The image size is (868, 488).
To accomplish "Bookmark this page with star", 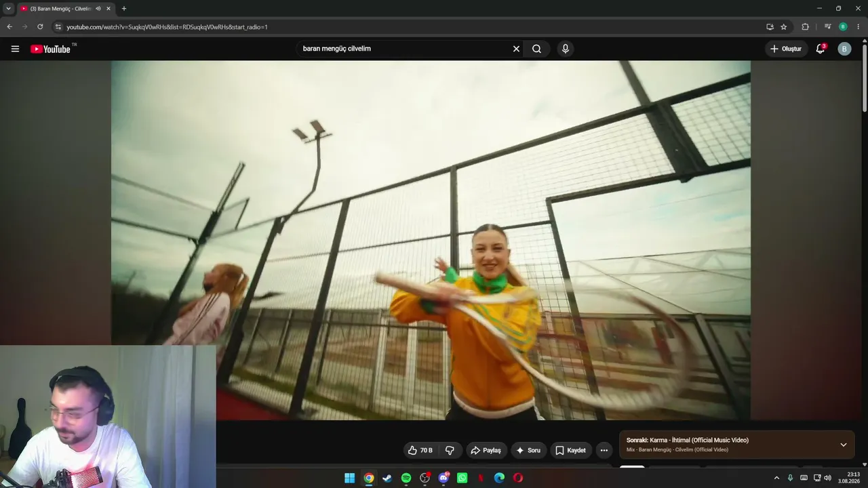I will click(x=784, y=27).
